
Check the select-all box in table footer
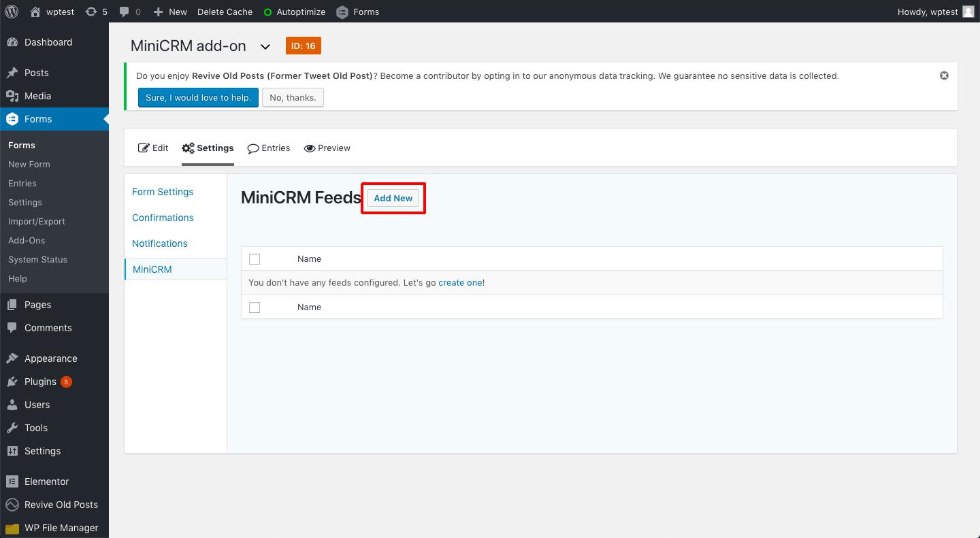[x=255, y=307]
